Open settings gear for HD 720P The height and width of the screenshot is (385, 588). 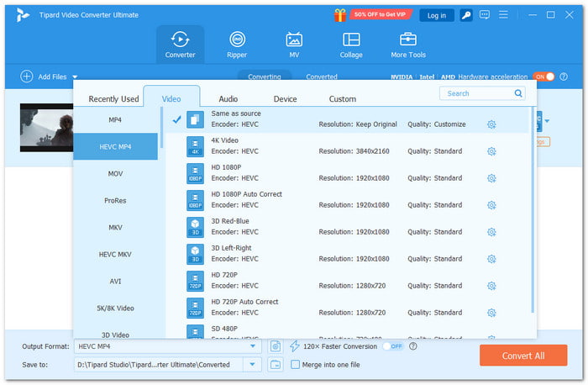491,286
